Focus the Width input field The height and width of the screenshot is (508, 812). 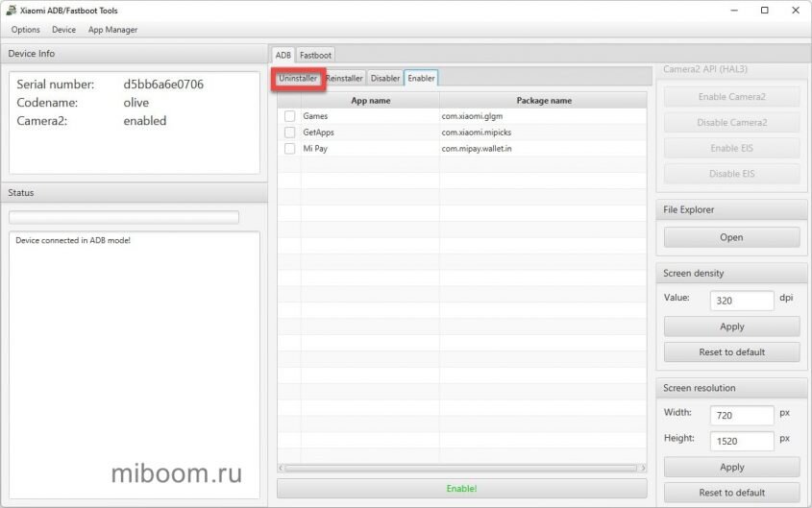[x=742, y=416]
